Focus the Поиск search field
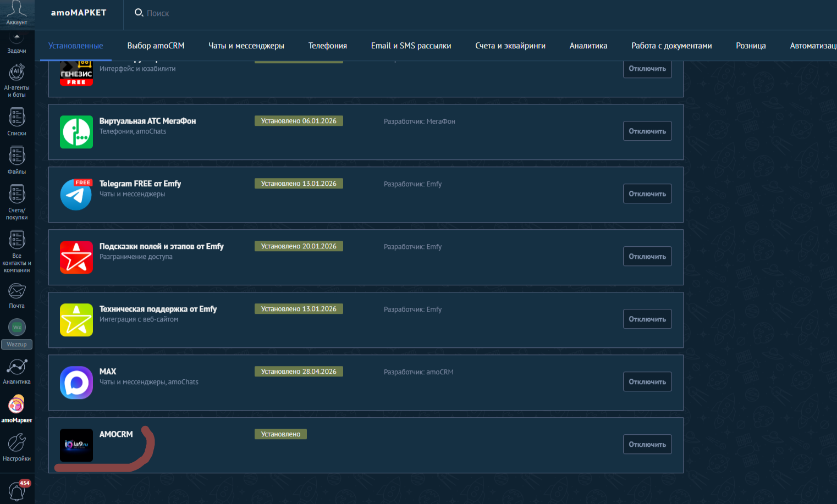Screen dimensions: 837x504 coord(158,13)
